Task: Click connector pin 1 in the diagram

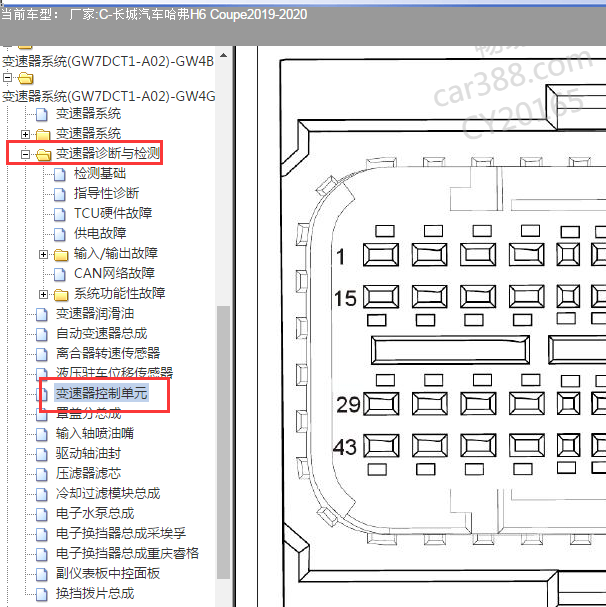Action: coord(381,255)
